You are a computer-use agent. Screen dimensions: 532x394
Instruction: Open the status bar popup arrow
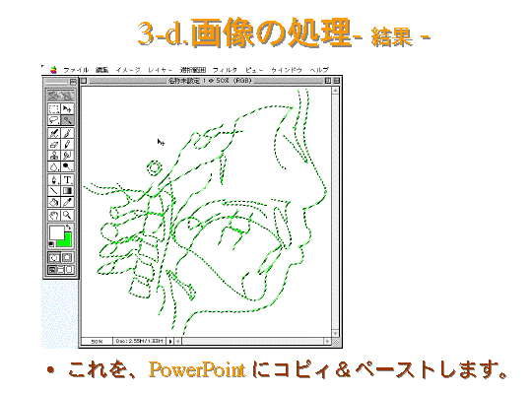(x=170, y=341)
